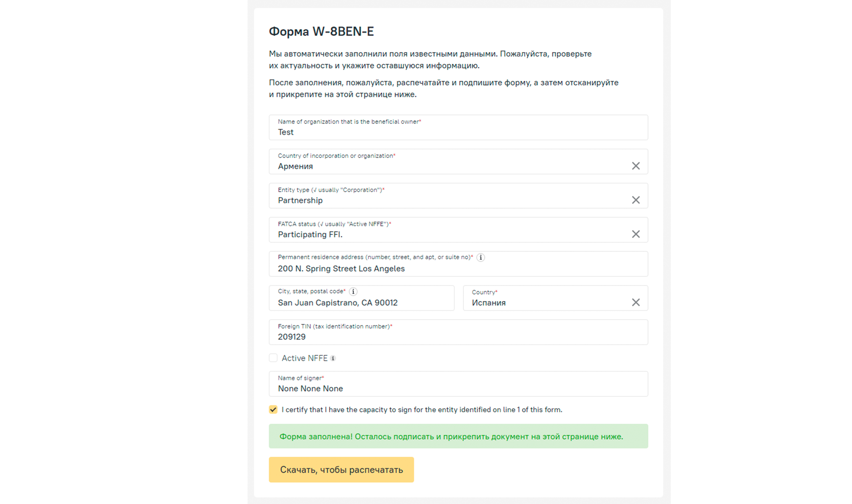Open info icon beside Permanent residence address
This screenshot has width=852, height=504.
[x=480, y=257]
